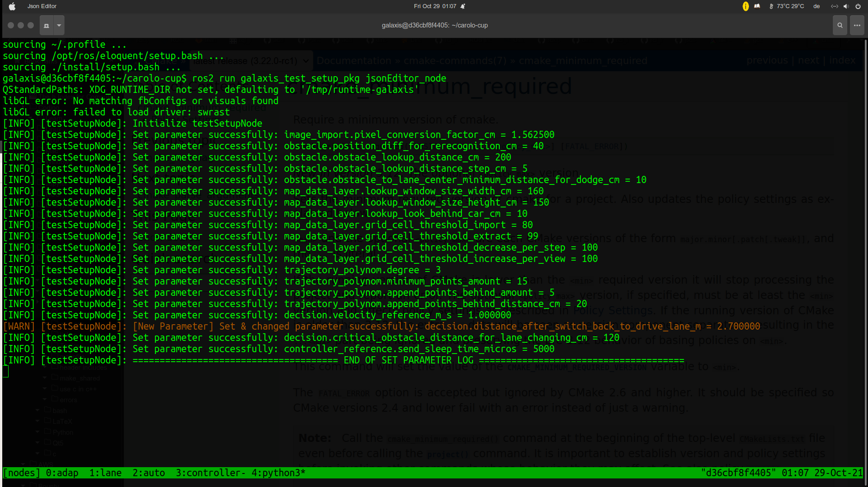868x487 pixels.
Task: Click the new terminal tab button
Action: coord(46,25)
